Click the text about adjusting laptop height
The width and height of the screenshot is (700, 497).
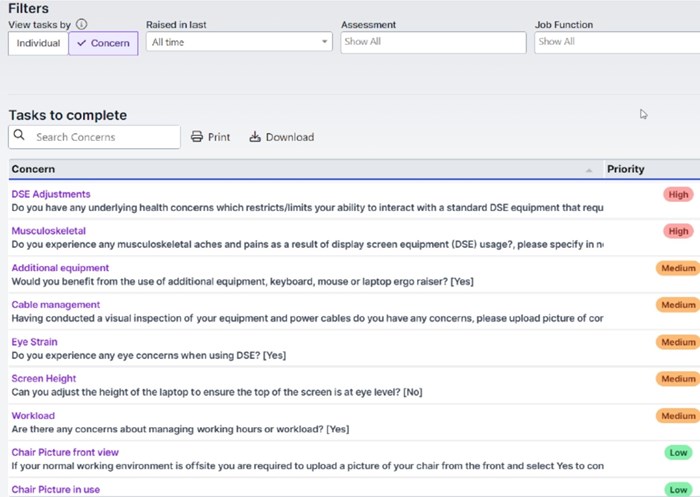point(217,392)
